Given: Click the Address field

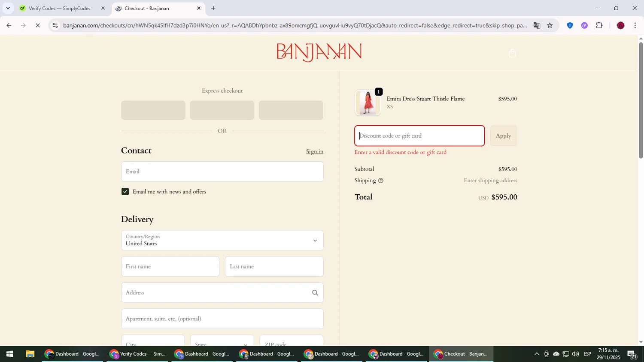Looking at the screenshot, I should point(222,293).
